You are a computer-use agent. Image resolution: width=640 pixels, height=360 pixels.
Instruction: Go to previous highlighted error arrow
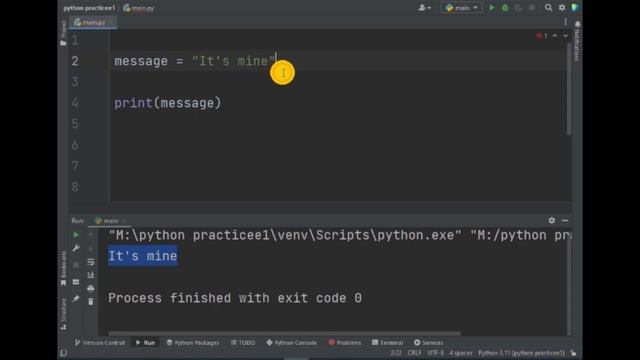tap(555, 36)
